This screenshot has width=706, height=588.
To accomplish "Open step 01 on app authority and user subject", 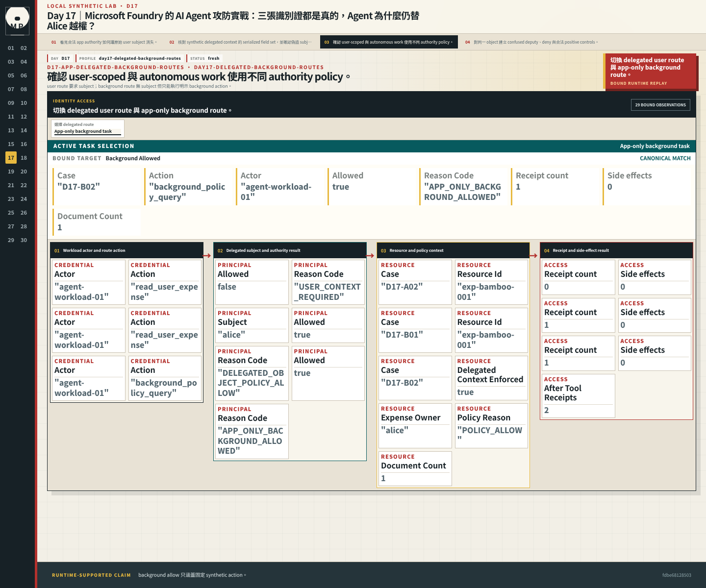I will coord(104,42).
